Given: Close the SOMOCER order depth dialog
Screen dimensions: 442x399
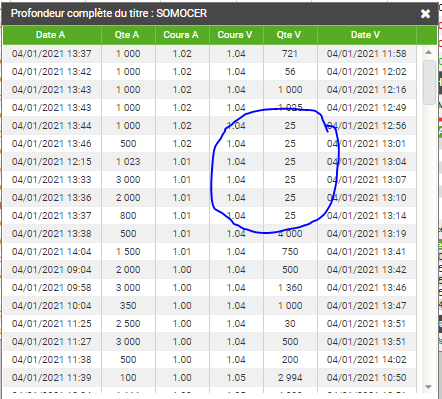Looking at the screenshot, I should [425, 14].
